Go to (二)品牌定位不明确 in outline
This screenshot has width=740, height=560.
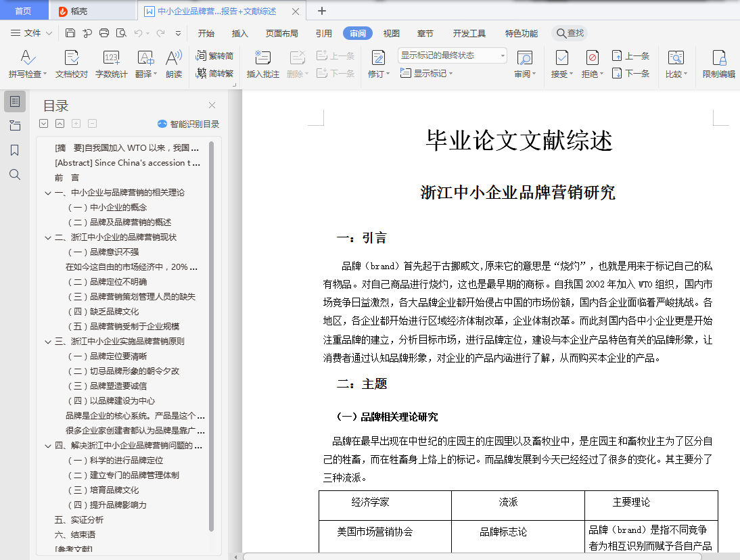point(108,282)
